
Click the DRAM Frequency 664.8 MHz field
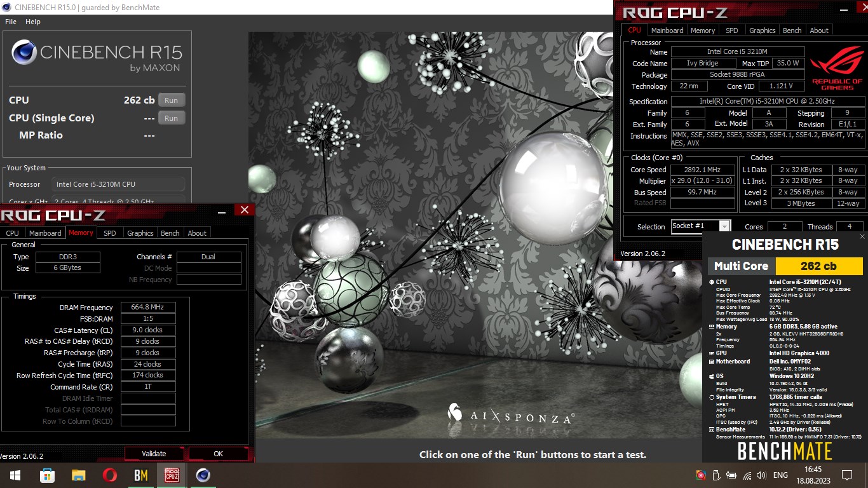click(x=148, y=308)
